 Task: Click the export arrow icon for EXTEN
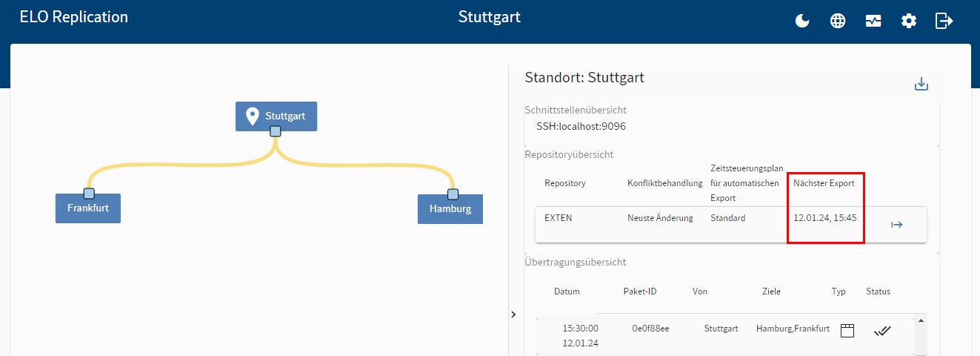(x=897, y=225)
